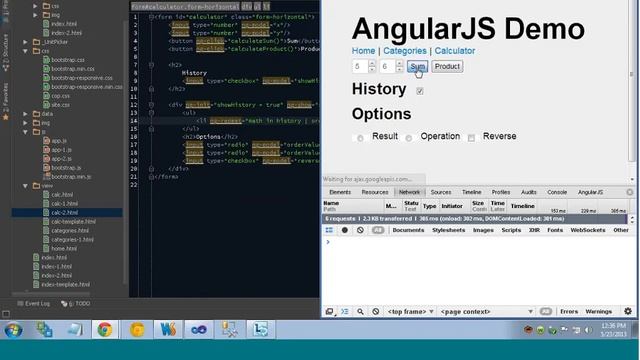Image resolution: width=640 pixels, height=360 pixels.
Task: Open the Profiles tab
Action: click(500, 192)
